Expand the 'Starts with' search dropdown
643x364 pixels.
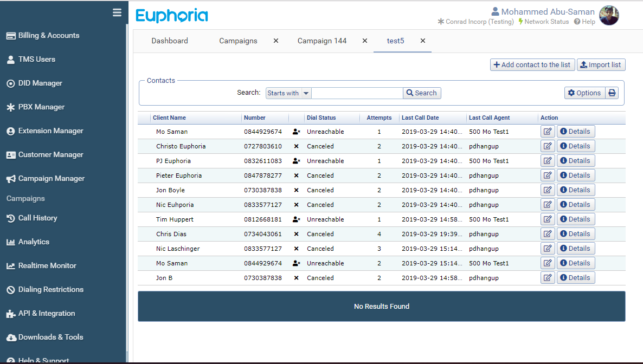coord(306,93)
